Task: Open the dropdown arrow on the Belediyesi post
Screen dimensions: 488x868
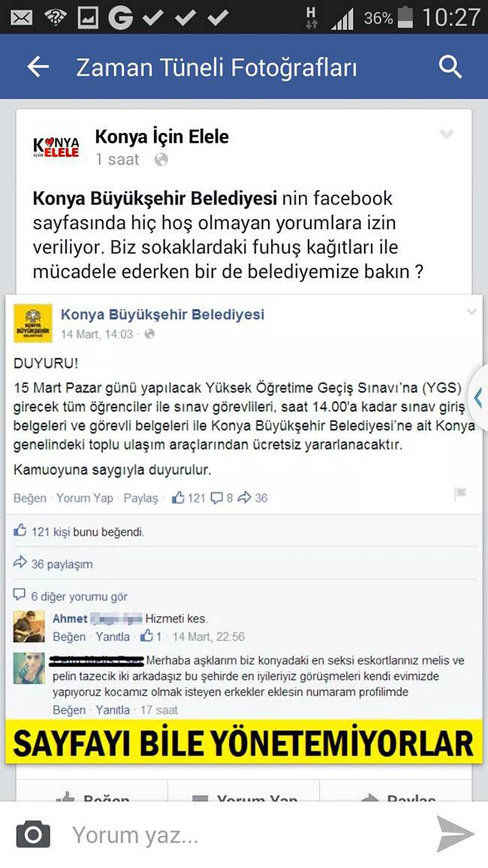Action: point(471,312)
